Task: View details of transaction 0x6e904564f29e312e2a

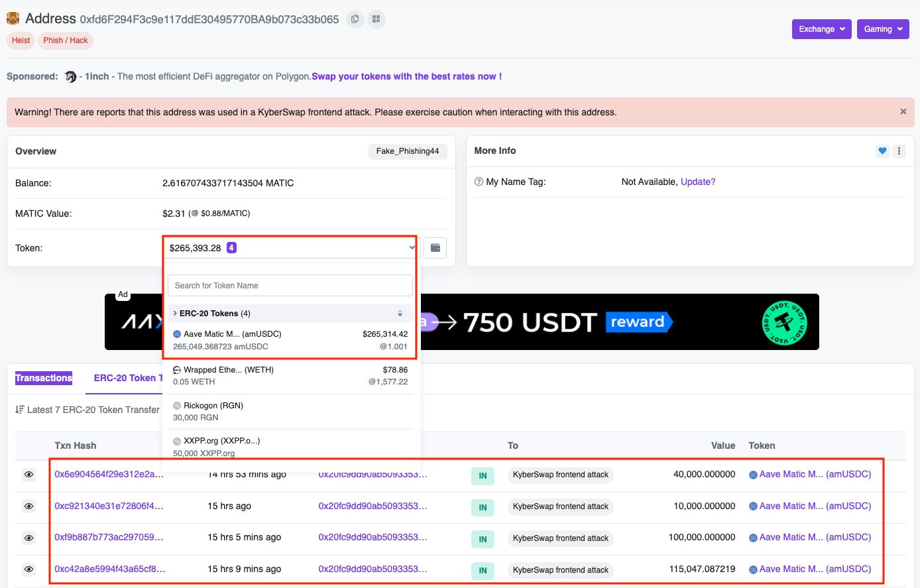Action: click(x=29, y=475)
